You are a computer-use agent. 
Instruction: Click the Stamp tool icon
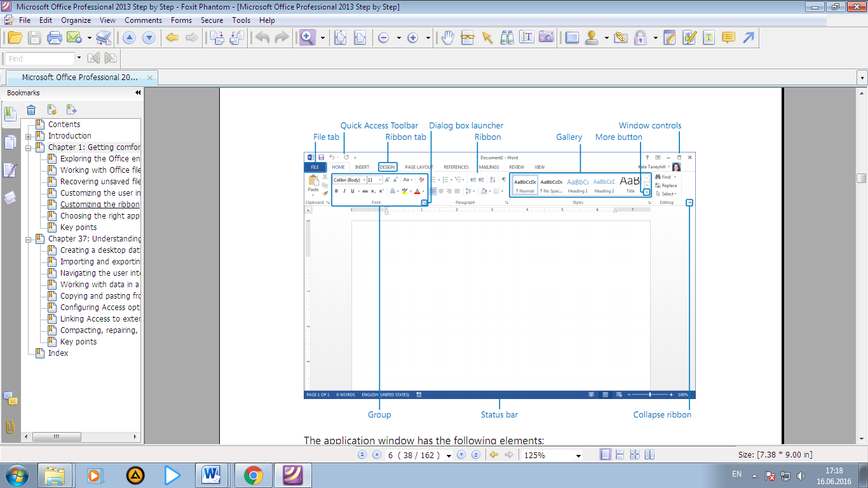click(592, 37)
